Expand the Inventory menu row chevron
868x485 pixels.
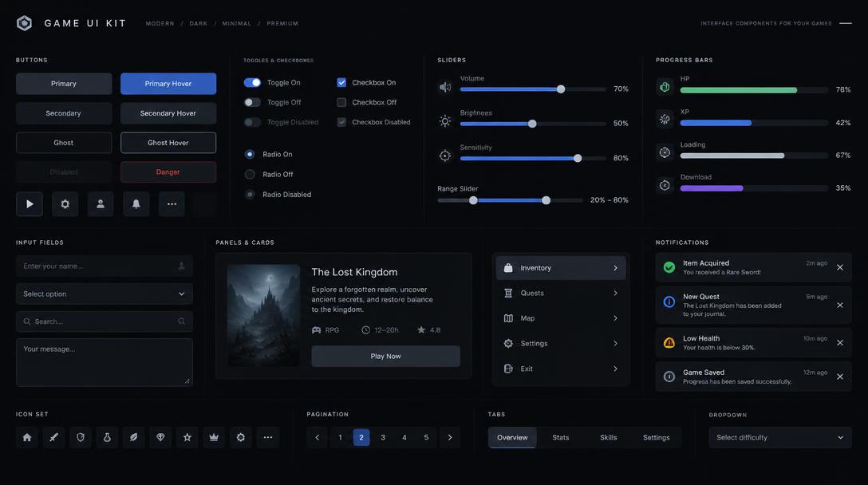(x=615, y=268)
